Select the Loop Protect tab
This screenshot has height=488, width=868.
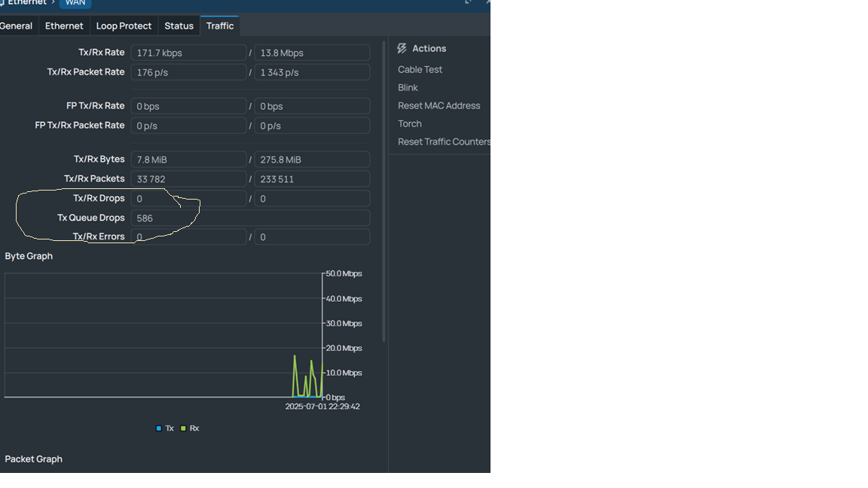pos(124,26)
